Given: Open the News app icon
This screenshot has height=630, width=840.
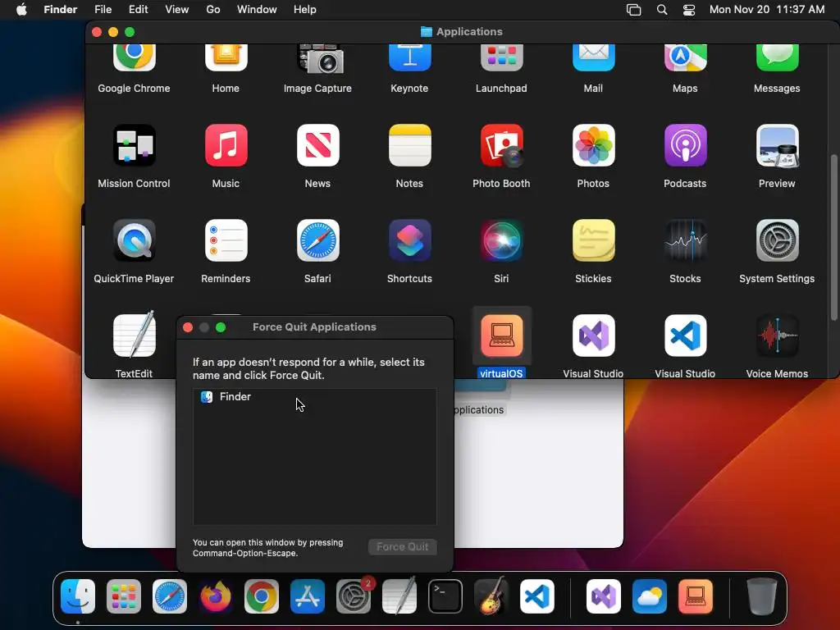Looking at the screenshot, I should (x=318, y=145).
